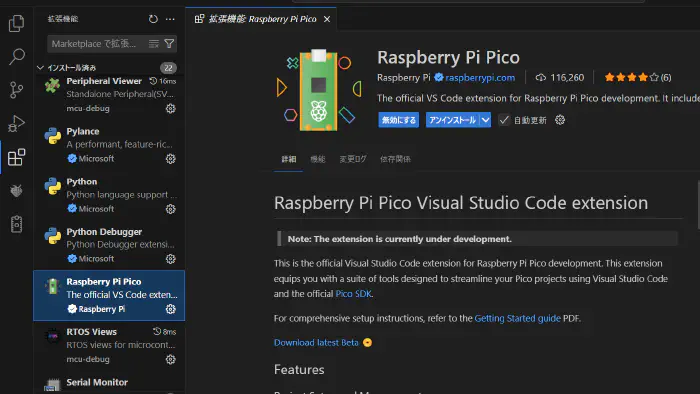Switch to the Raspberry Pi Pico editor tab
The image size is (700, 394).
pyautogui.click(x=262, y=19)
